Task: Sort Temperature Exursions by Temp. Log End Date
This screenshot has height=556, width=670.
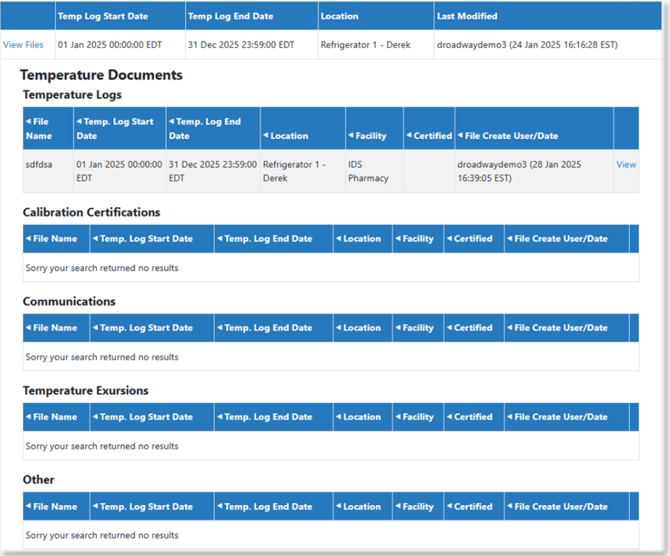Action: pyautogui.click(x=264, y=417)
